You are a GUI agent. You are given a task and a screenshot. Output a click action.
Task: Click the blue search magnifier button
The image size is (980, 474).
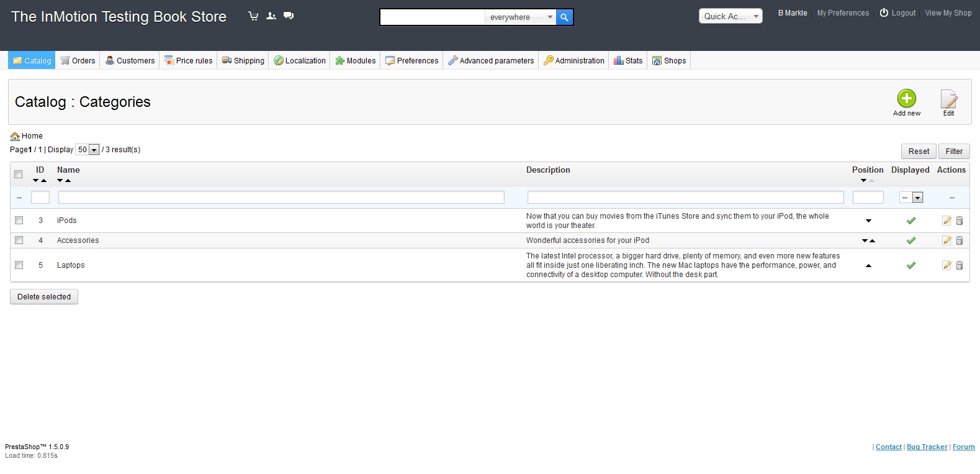[564, 17]
